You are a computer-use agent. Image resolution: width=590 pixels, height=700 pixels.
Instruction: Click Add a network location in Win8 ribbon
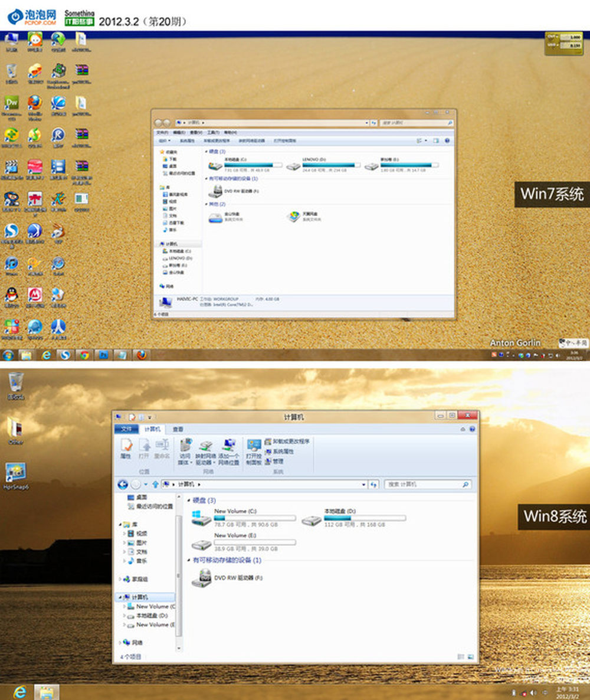(229, 452)
